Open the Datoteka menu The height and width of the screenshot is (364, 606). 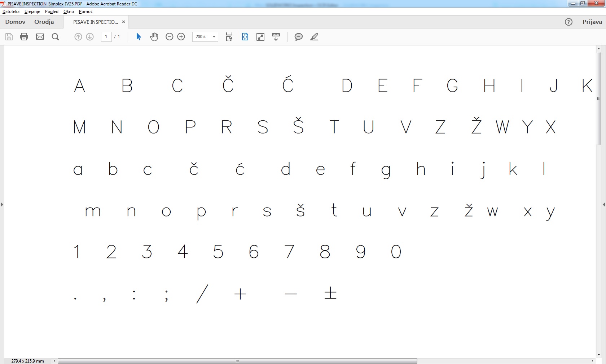pyautogui.click(x=11, y=12)
